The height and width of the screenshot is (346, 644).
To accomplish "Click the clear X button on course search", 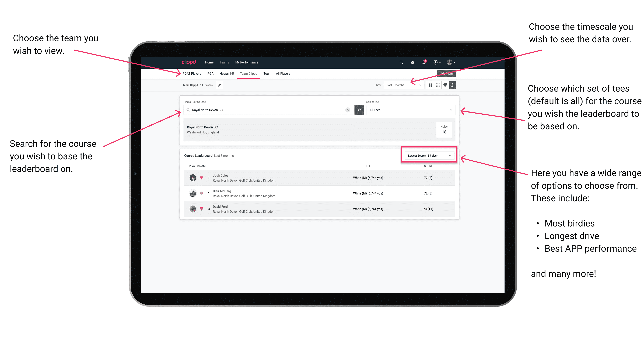I will [x=347, y=110].
